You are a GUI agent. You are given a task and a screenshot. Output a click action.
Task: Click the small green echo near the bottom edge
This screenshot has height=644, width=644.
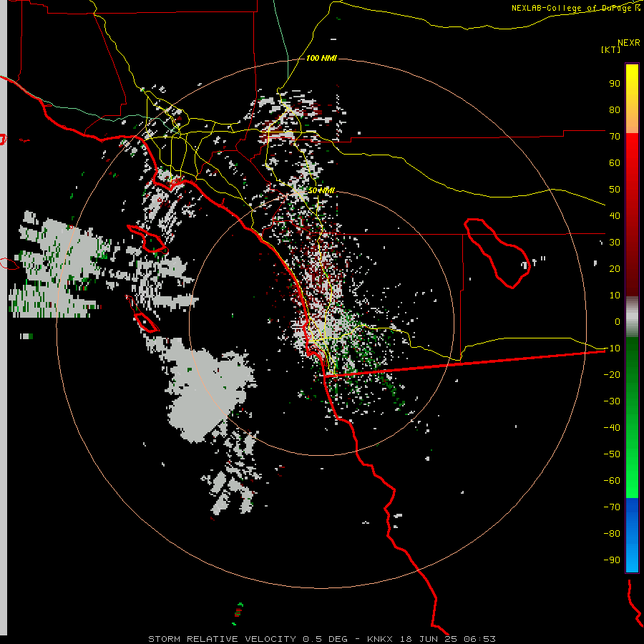238,613
